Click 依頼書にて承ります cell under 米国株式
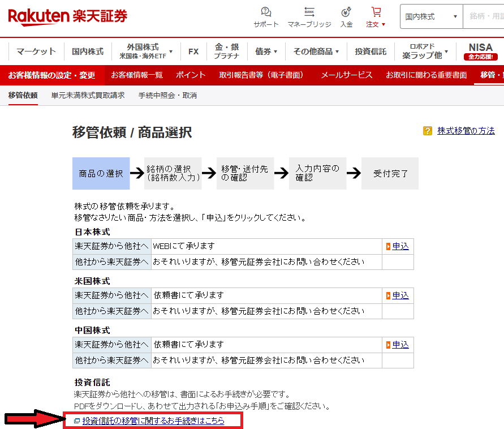504x429 pixels. click(x=266, y=295)
